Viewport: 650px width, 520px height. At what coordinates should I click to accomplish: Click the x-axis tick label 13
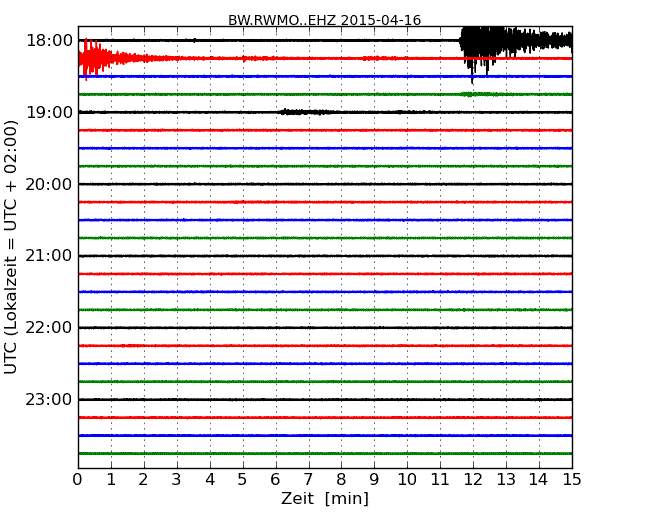pyautogui.click(x=506, y=480)
